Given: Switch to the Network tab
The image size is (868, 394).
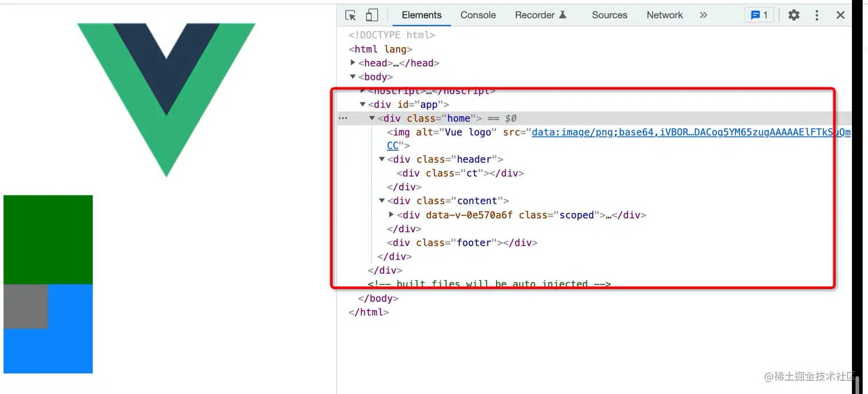Looking at the screenshot, I should (664, 15).
